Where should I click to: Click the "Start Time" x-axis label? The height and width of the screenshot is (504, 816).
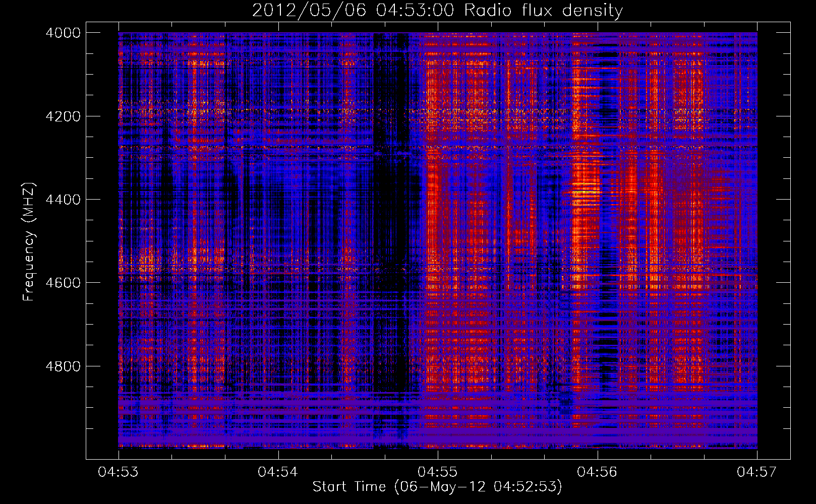click(x=437, y=486)
